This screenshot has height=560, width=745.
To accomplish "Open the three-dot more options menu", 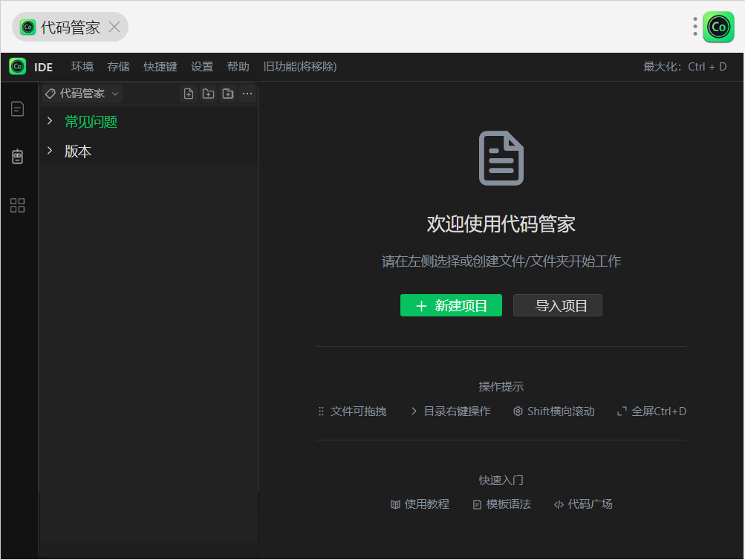I will click(247, 94).
